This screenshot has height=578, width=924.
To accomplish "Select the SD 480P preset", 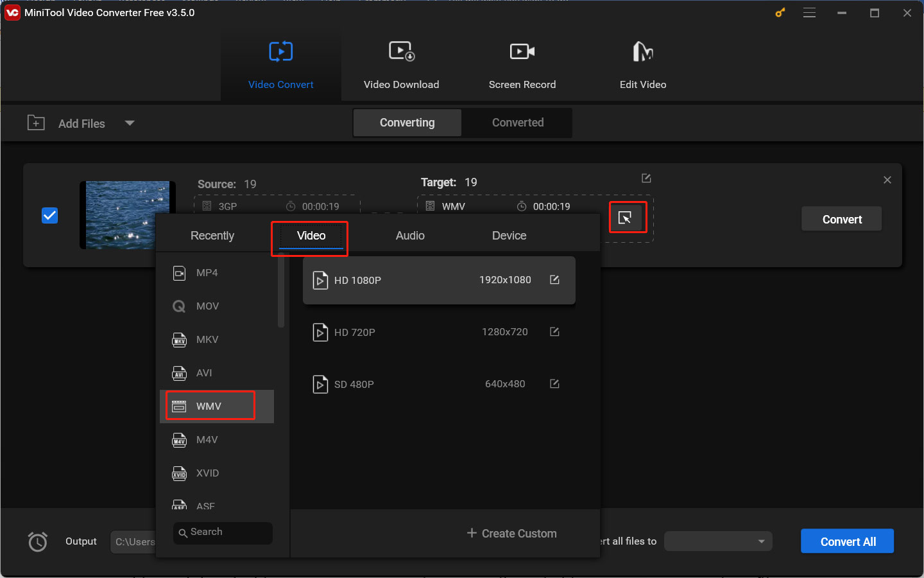I will click(439, 384).
